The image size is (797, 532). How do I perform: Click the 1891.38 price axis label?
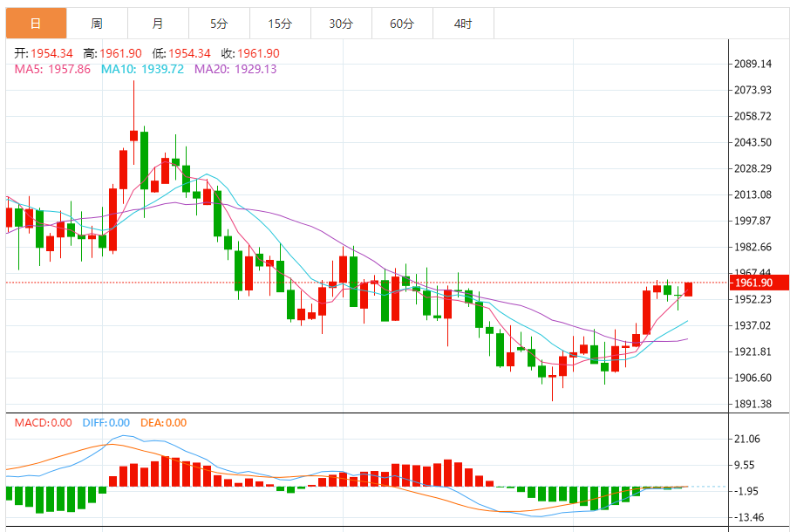point(753,405)
